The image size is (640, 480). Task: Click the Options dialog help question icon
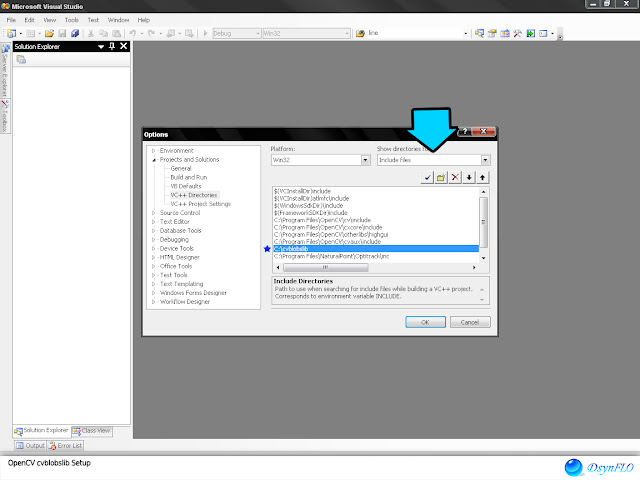(x=464, y=131)
